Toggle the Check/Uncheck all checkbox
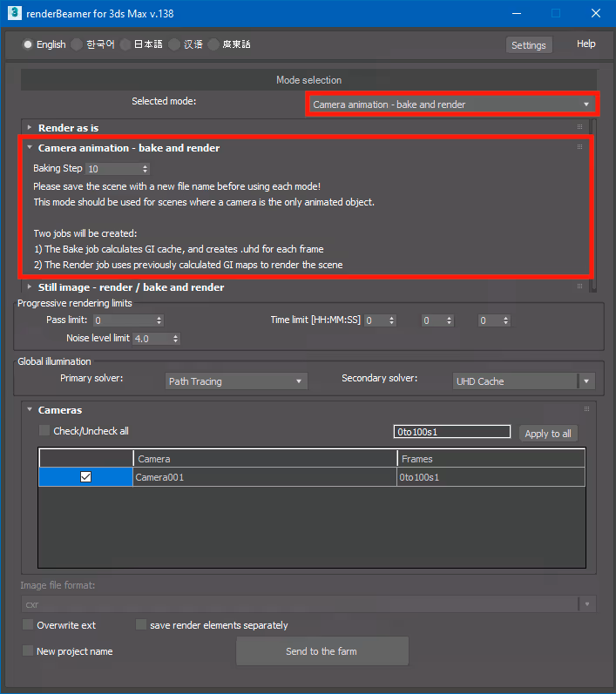This screenshot has height=694, width=616. tap(44, 430)
